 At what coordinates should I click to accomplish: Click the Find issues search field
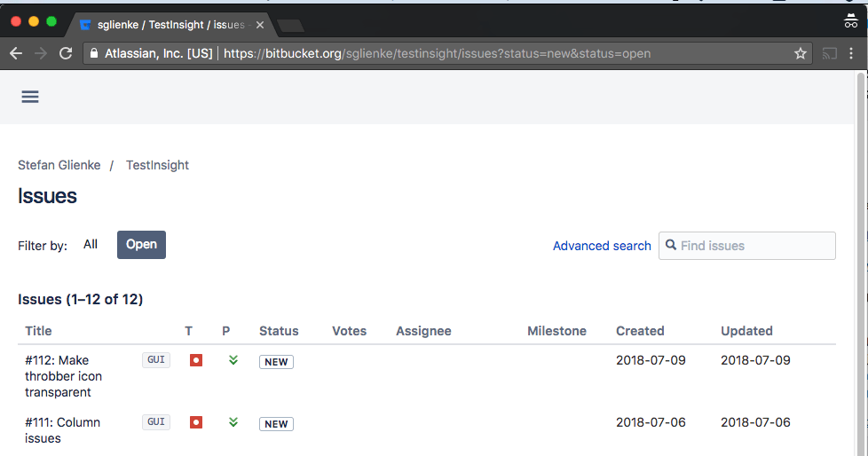(x=754, y=246)
